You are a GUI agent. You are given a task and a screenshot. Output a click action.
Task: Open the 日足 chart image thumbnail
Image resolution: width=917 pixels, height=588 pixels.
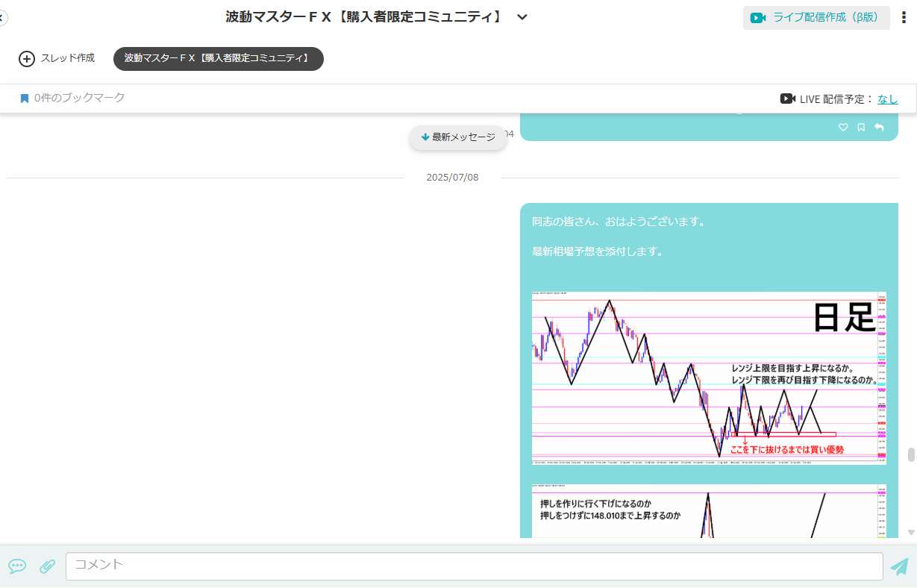709,378
